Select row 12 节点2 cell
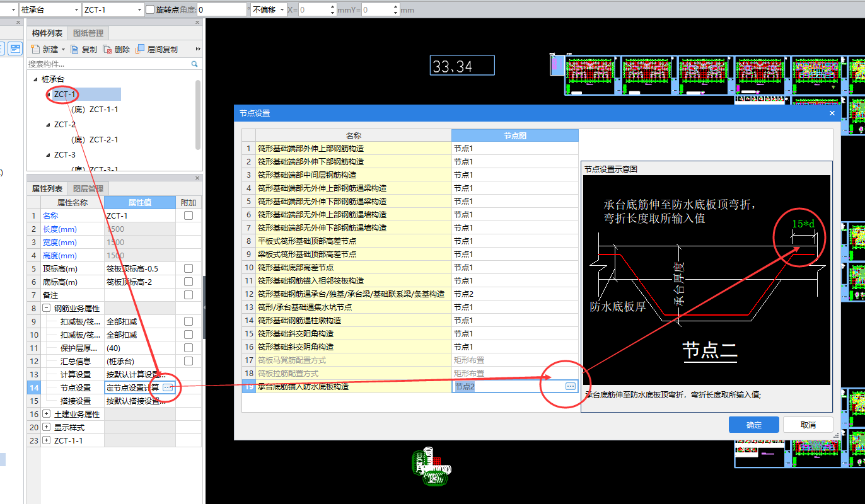This screenshot has height=504, width=865. pos(515,294)
